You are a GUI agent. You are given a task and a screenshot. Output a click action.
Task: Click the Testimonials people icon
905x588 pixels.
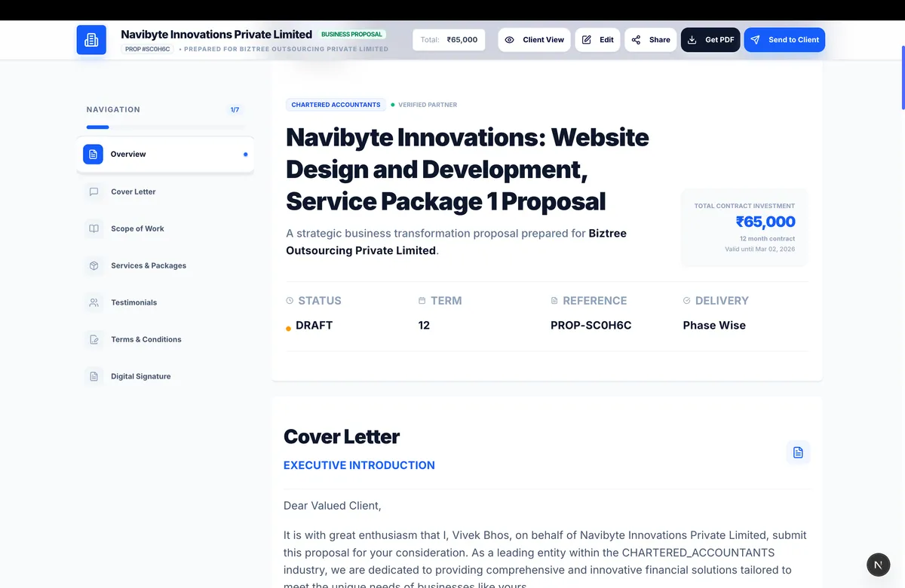[x=94, y=302]
